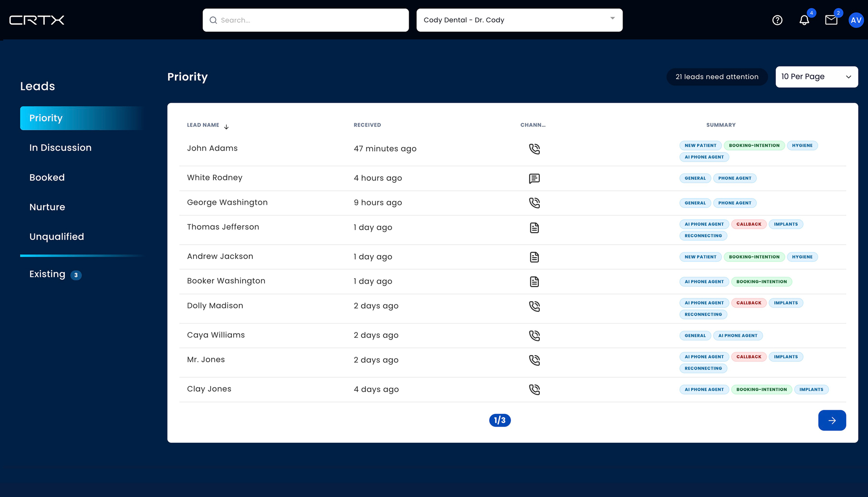Click the 21 leads need attention badge
Viewport: 868px width, 497px height.
[x=717, y=77]
